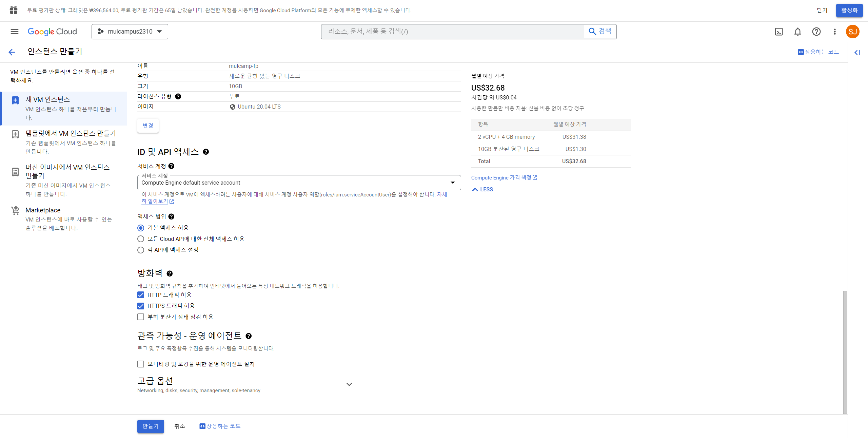The height and width of the screenshot is (438, 868).
Task: Expand the 고급 옵션 section
Action: pyautogui.click(x=349, y=384)
